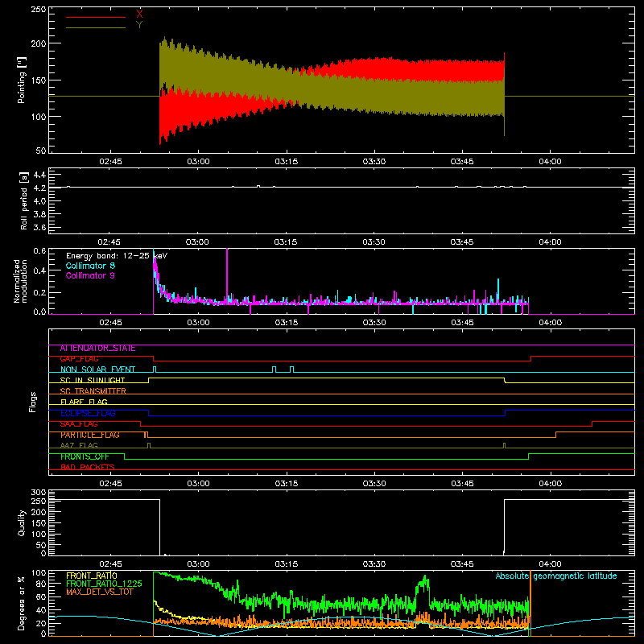Select the yellow FRONT_RATIO legend entry
Screen dimensions: 644x644
(x=92, y=576)
